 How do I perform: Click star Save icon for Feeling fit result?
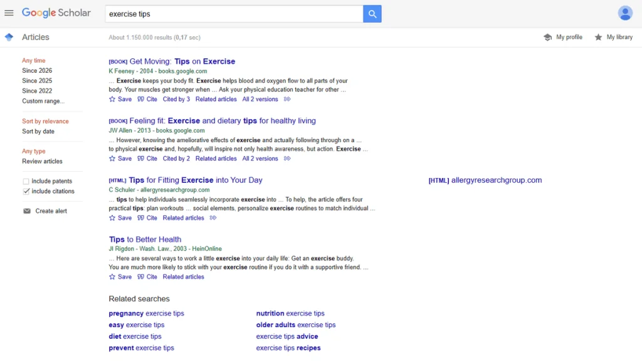click(112, 159)
